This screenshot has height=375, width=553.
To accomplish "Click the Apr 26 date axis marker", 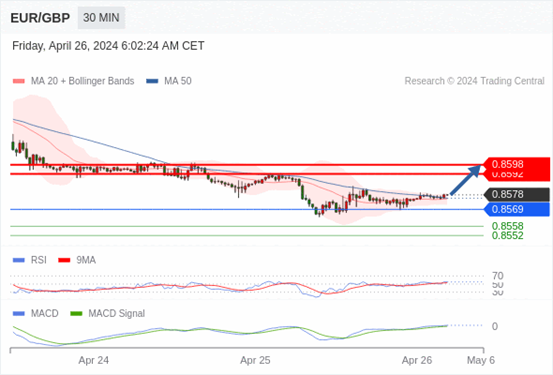I will point(417,360).
